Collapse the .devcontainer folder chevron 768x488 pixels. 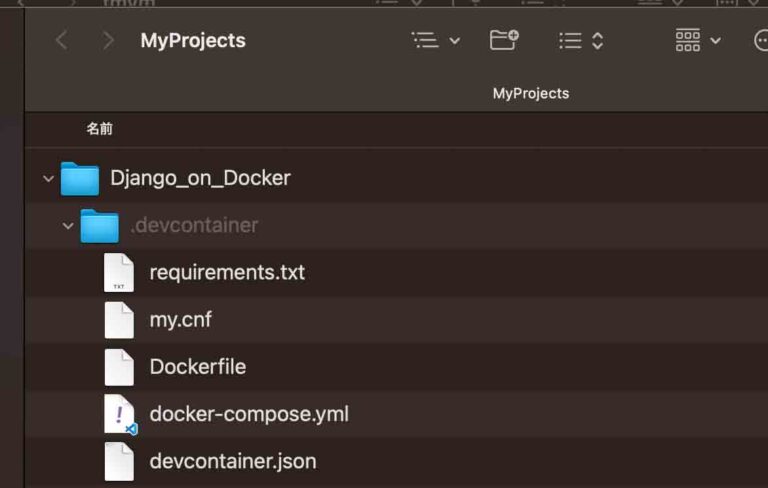(x=68, y=226)
